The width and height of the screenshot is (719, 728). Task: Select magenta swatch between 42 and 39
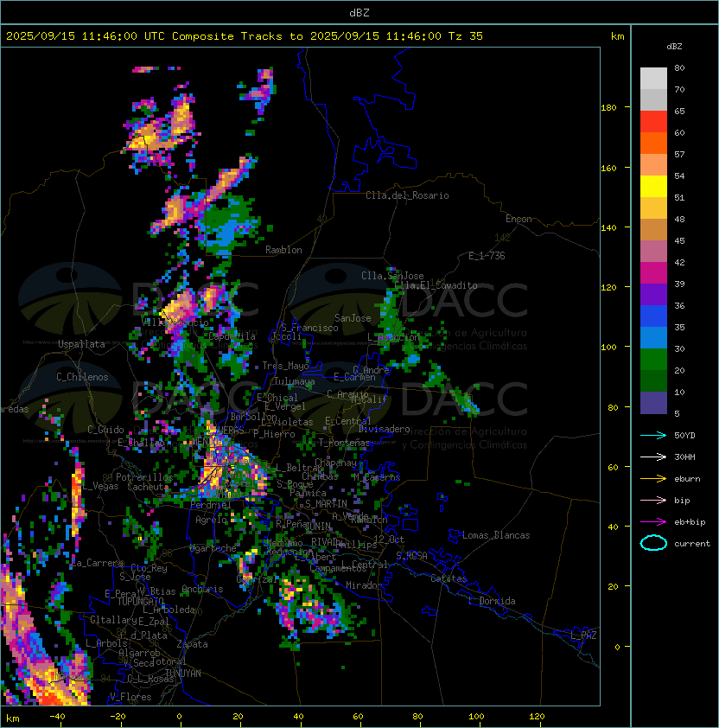pos(653,272)
